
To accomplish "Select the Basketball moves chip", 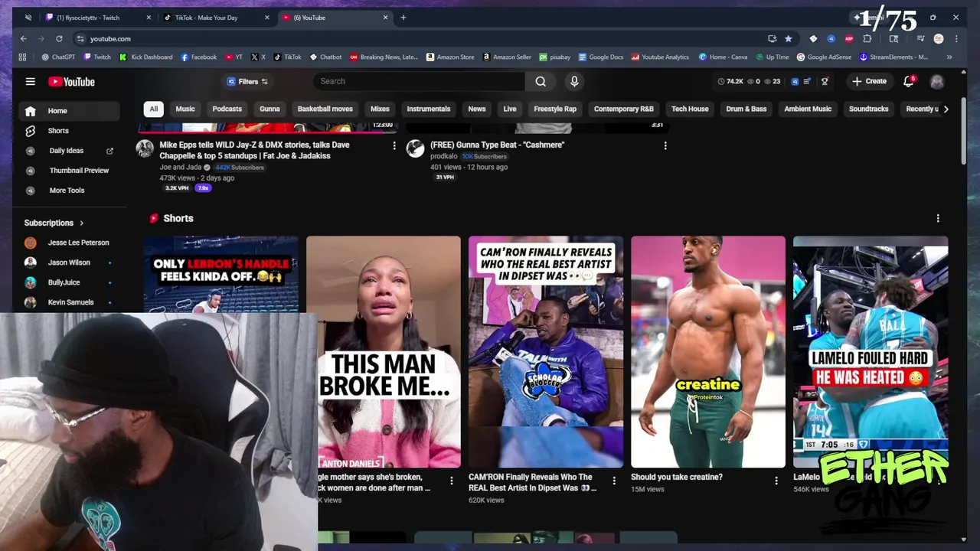I will (x=325, y=109).
